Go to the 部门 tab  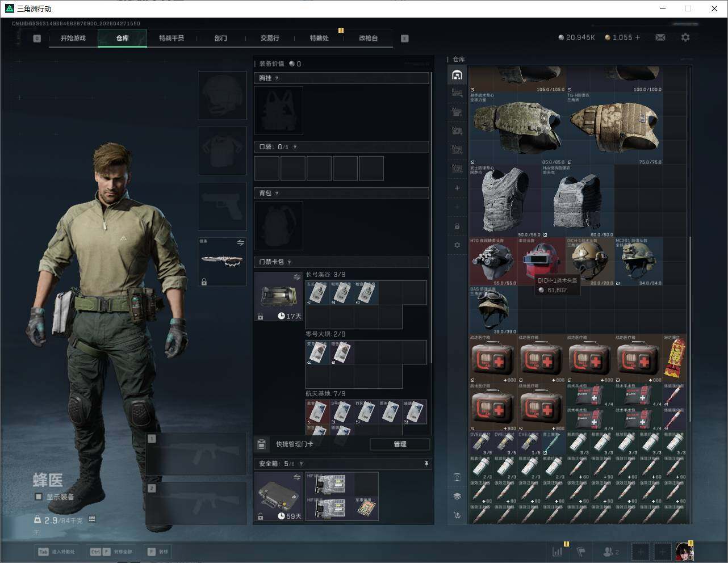coord(221,38)
